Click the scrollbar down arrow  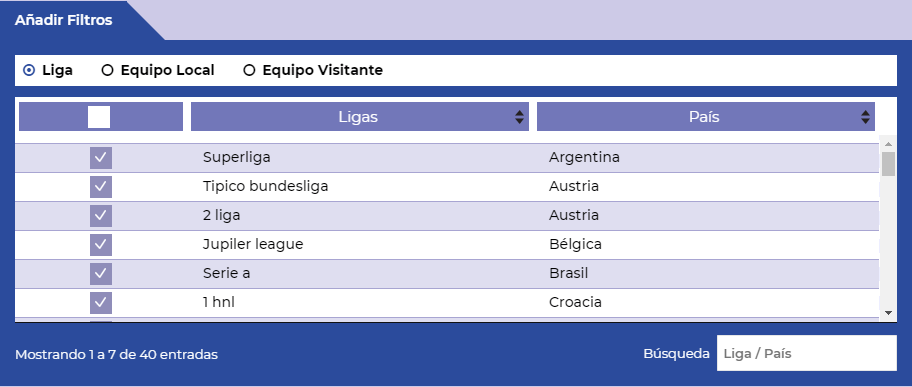coord(888,313)
